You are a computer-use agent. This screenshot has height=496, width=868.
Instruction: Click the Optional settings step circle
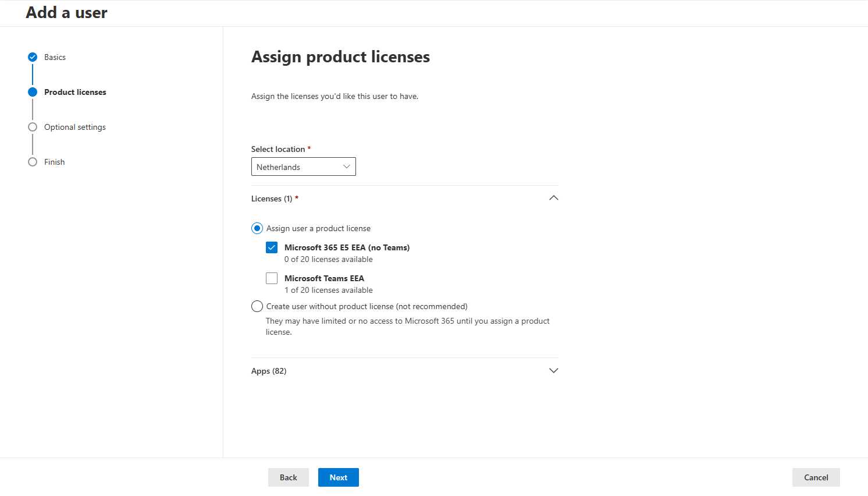click(33, 127)
